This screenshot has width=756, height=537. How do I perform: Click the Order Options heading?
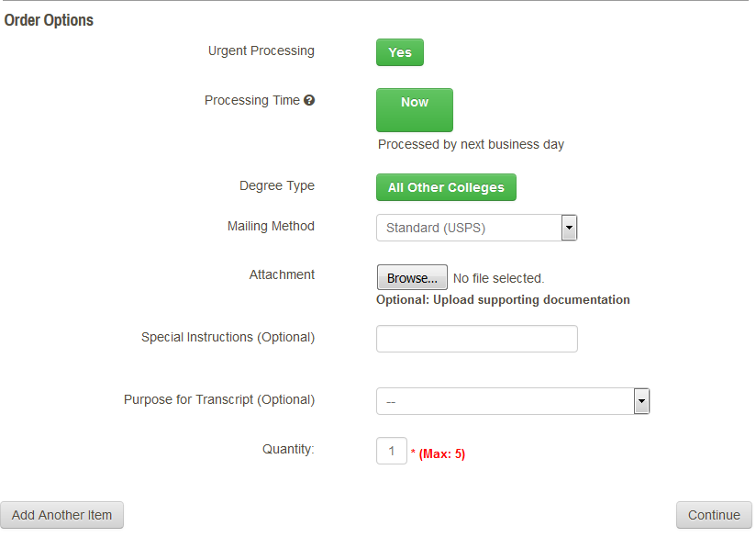click(x=49, y=19)
